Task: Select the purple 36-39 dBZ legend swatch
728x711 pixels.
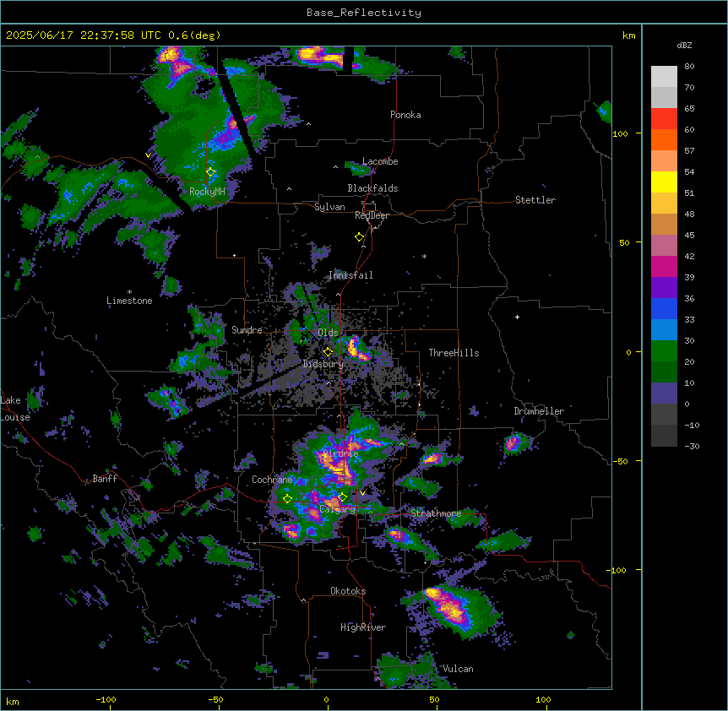Action: (x=664, y=288)
